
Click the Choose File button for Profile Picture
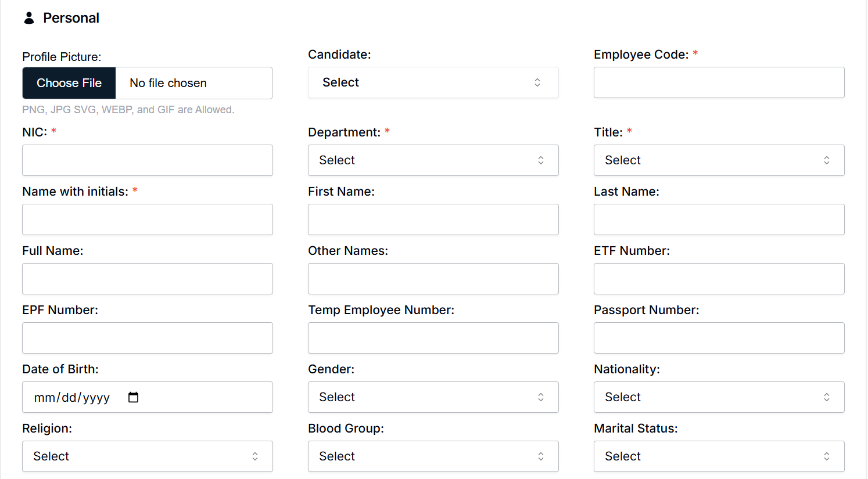(x=69, y=82)
